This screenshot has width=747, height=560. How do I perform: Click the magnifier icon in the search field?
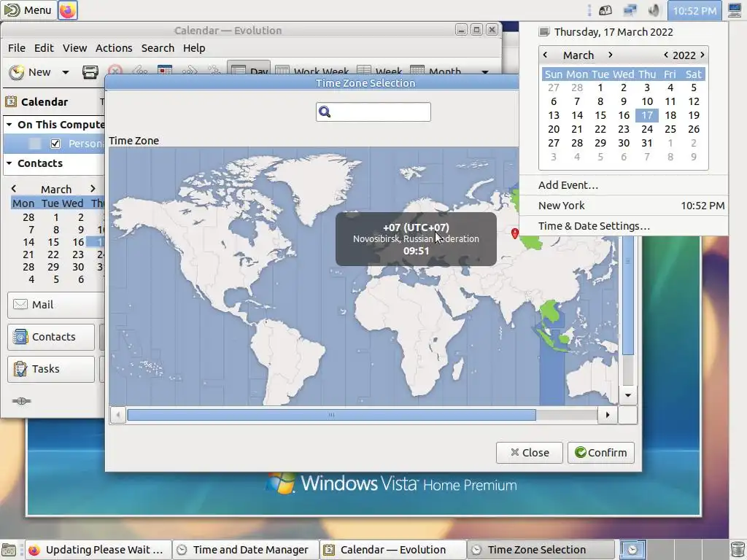click(325, 112)
